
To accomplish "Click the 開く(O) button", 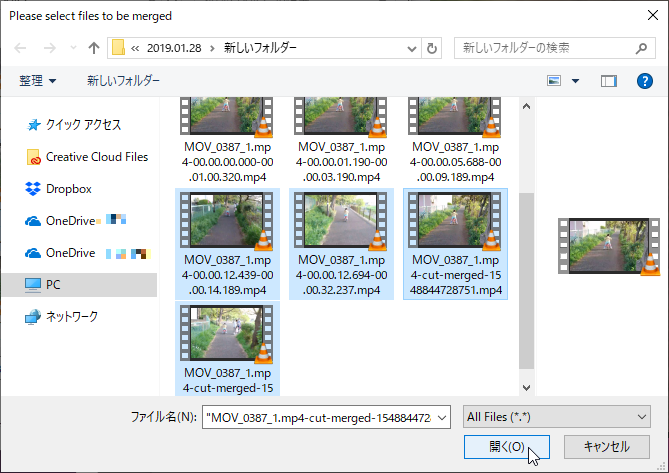I will (507, 447).
